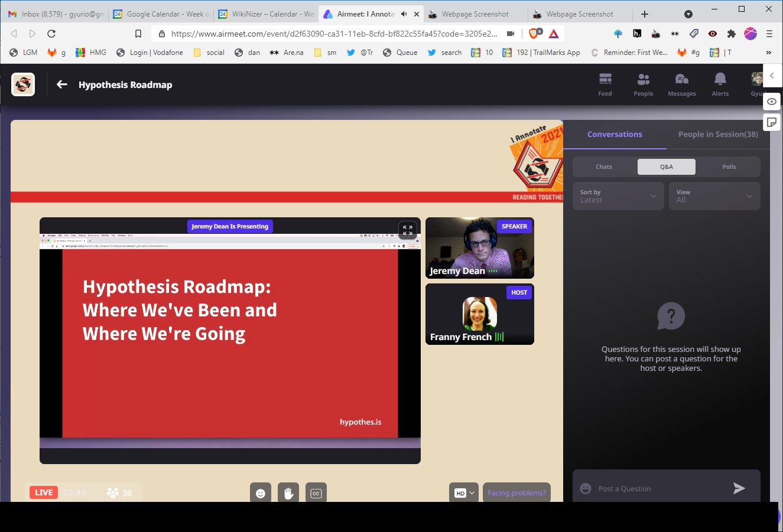Image resolution: width=783 pixels, height=532 pixels.
Task: Go back using the left arrow
Action: [62, 84]
